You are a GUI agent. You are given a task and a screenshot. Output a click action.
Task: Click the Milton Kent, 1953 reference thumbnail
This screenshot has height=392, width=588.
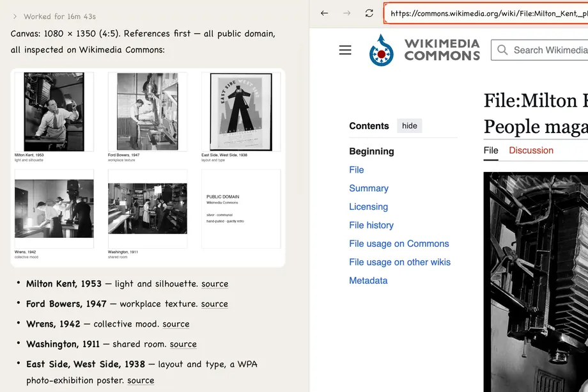pos(54,112)
